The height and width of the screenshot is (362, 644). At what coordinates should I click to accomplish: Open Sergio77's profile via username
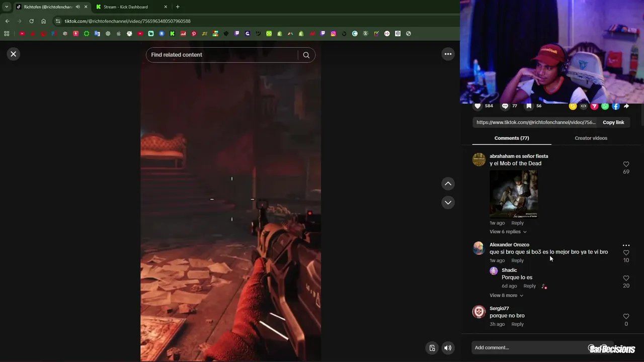499,308
